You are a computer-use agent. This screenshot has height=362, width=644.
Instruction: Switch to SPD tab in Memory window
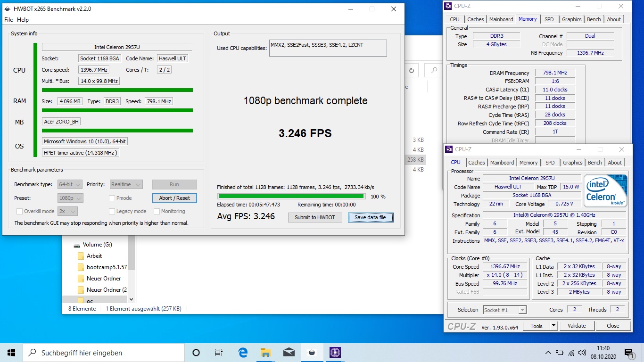pyautogui.click(x=549, y=19)
